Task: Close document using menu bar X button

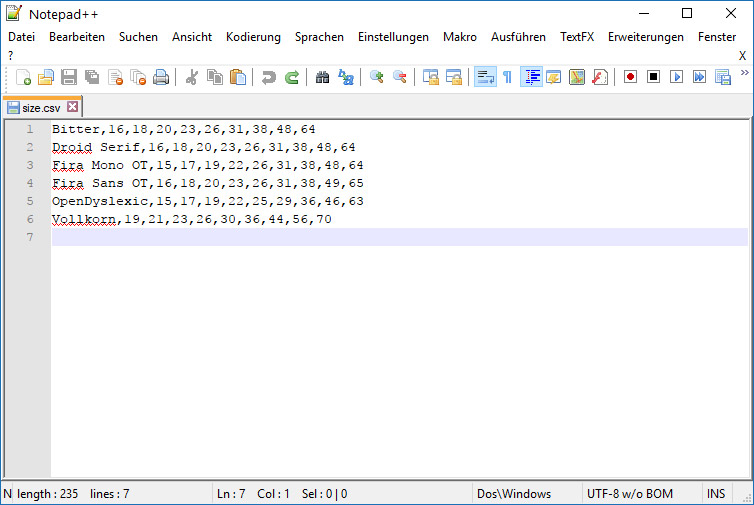Action: click(742, 56)
